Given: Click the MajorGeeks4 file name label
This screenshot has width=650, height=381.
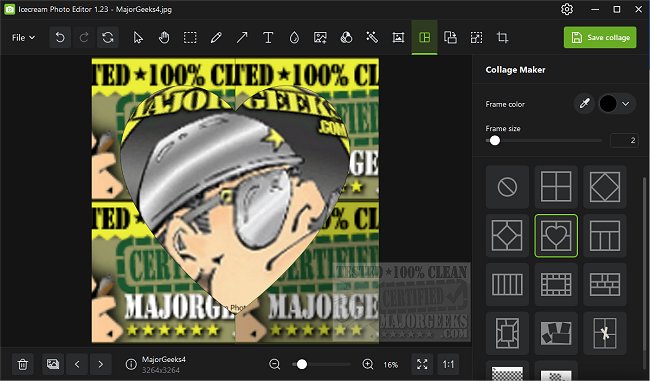Looking at the screenshot, I should [164, 359].
